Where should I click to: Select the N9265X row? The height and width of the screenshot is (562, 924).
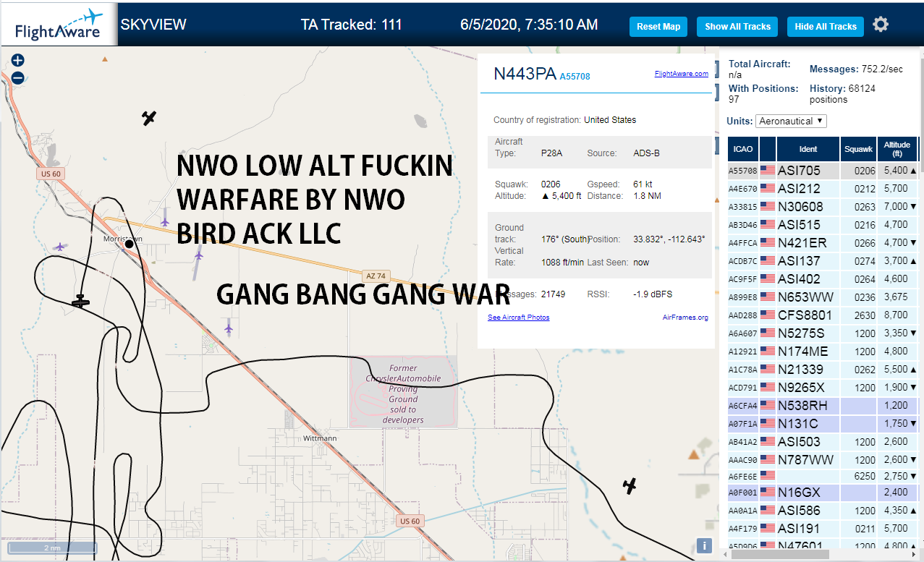tap(824, 388)
